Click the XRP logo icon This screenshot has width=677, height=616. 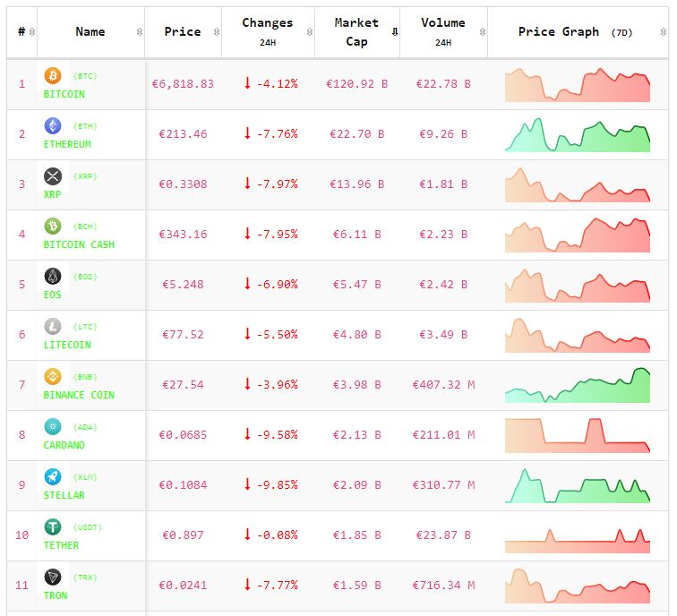(x=52, y=176)
